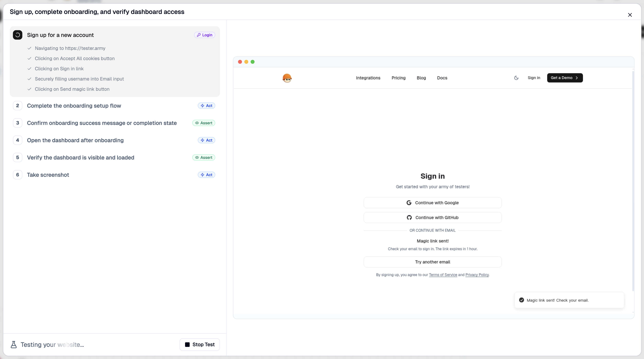
Task: Click the Login key badge
Action: point(205,35)
